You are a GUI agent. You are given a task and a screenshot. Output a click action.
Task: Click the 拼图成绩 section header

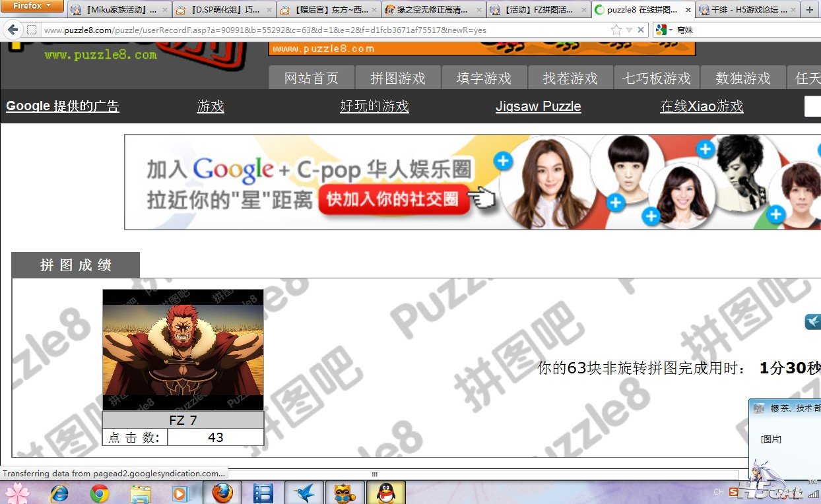click(76, 265)
